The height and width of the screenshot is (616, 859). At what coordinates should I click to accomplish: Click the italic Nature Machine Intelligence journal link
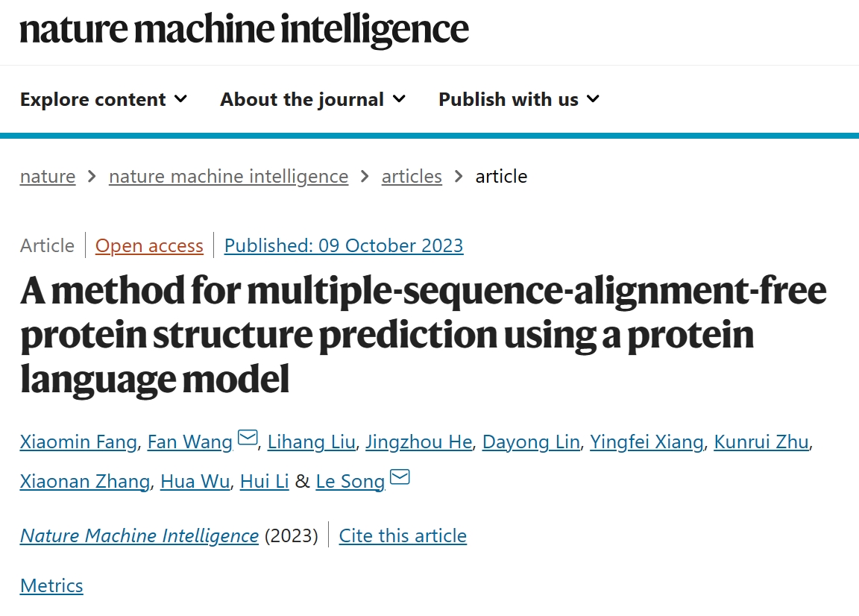(x=139, y=536)
